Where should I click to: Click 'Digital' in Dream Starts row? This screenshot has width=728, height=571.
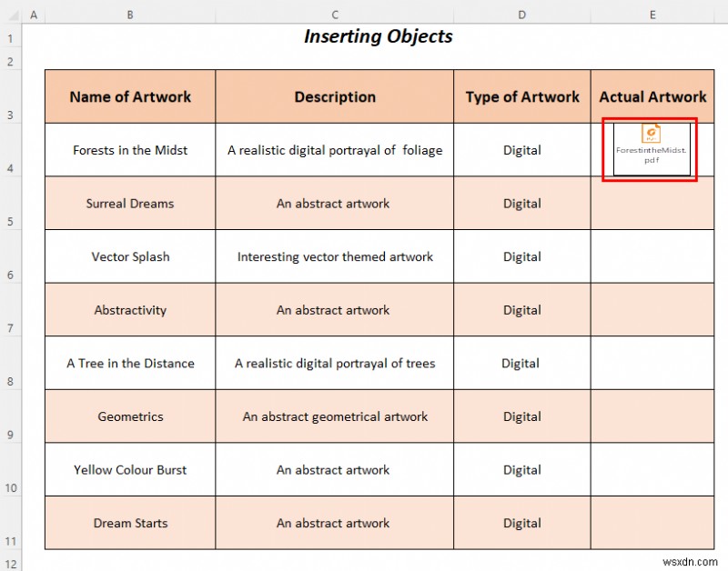coord(521,523)
